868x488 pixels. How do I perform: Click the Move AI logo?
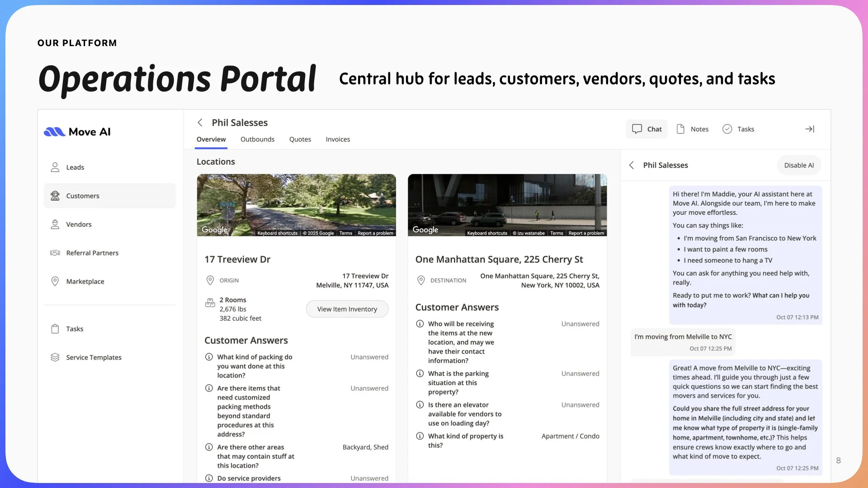[x=77, y=132]
